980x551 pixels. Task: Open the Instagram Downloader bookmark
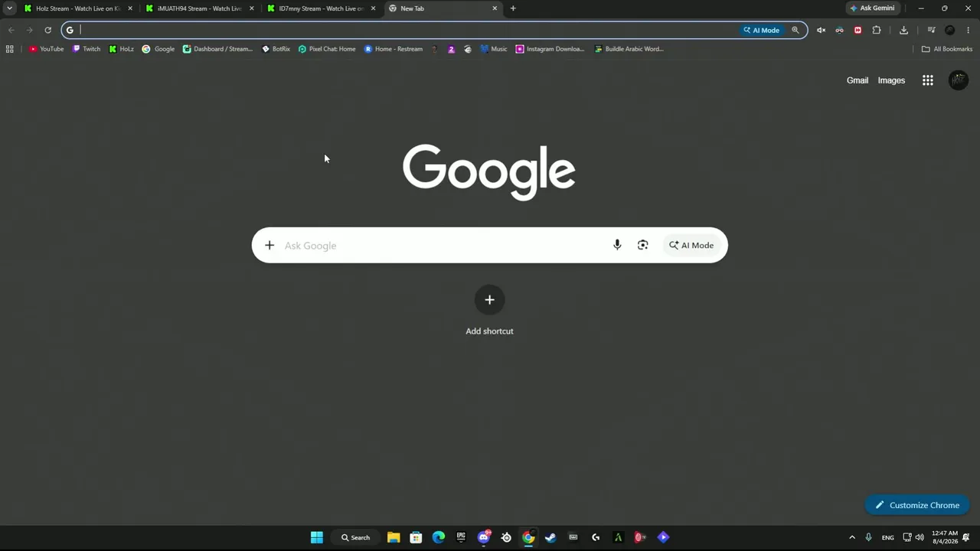(550, 49)
